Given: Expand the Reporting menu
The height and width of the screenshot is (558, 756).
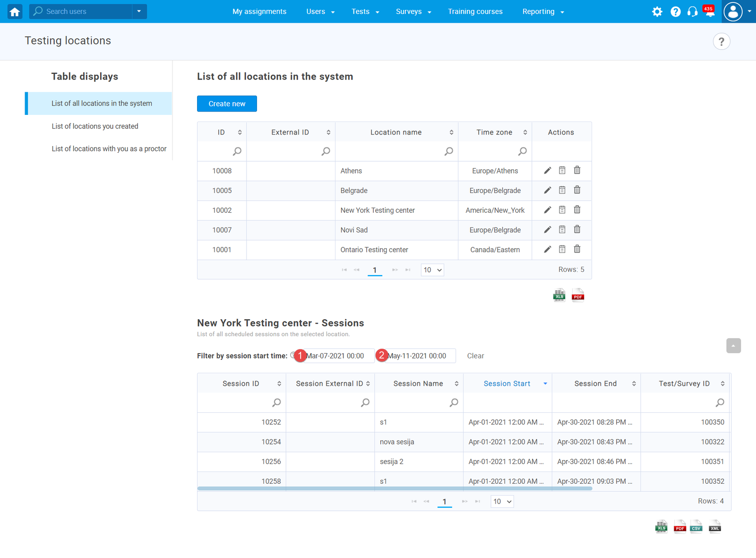Looking at the screenshot, I should coord(543,12).
